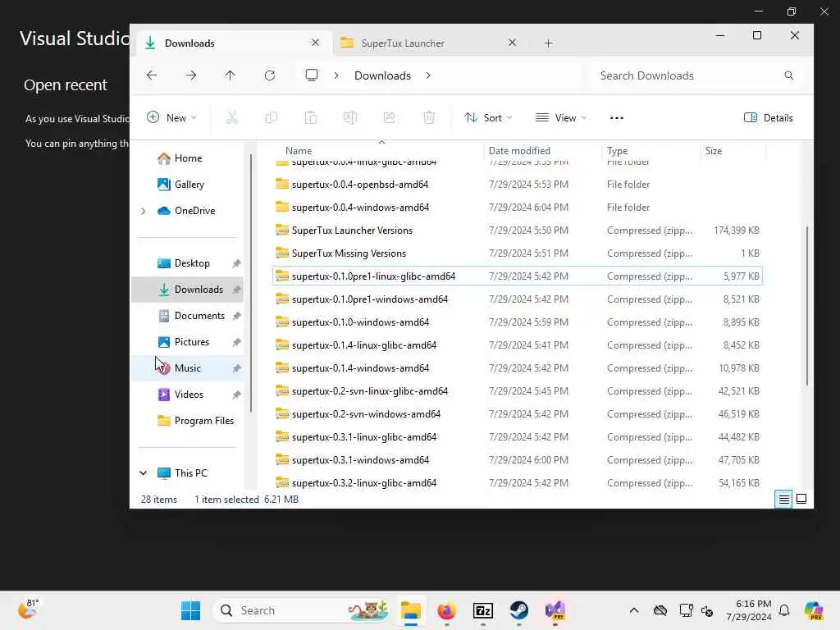Select supertux-0.3.1-windows-amd64 zip
The image size is (840, 630).
(517, 460)
